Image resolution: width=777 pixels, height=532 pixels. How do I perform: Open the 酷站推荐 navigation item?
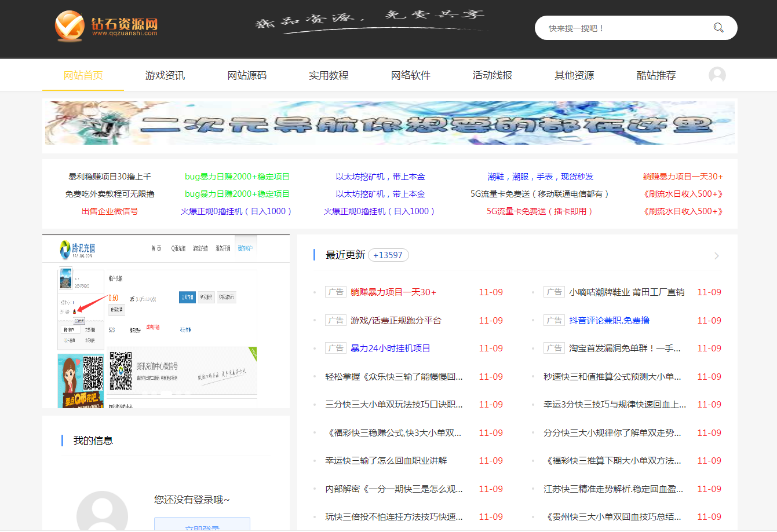tap(656, 75)
